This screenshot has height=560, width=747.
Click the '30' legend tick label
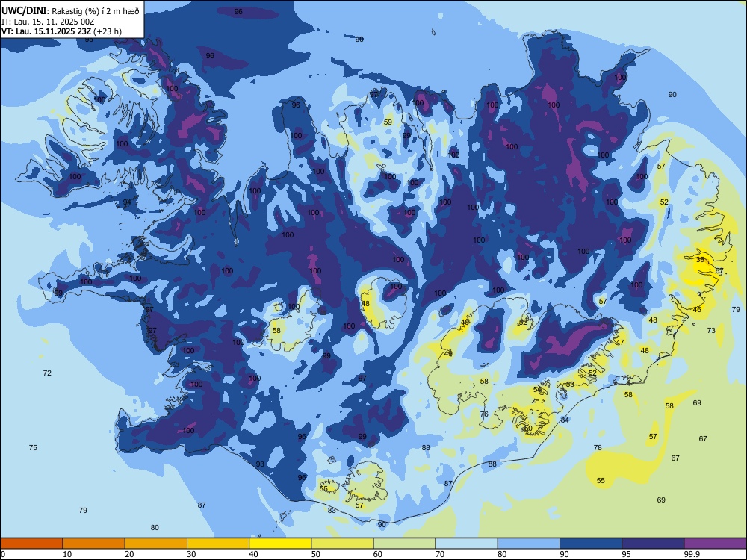pyautogui.click(x=191, y=554)
